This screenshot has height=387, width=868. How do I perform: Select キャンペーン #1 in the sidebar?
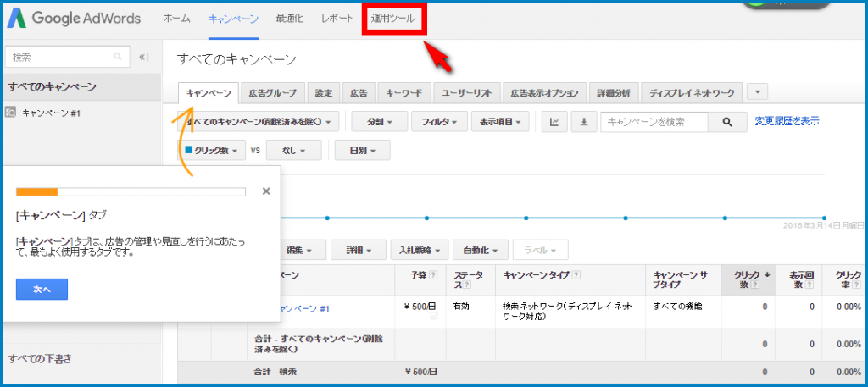pyautogui.click(x=52, y=113)
